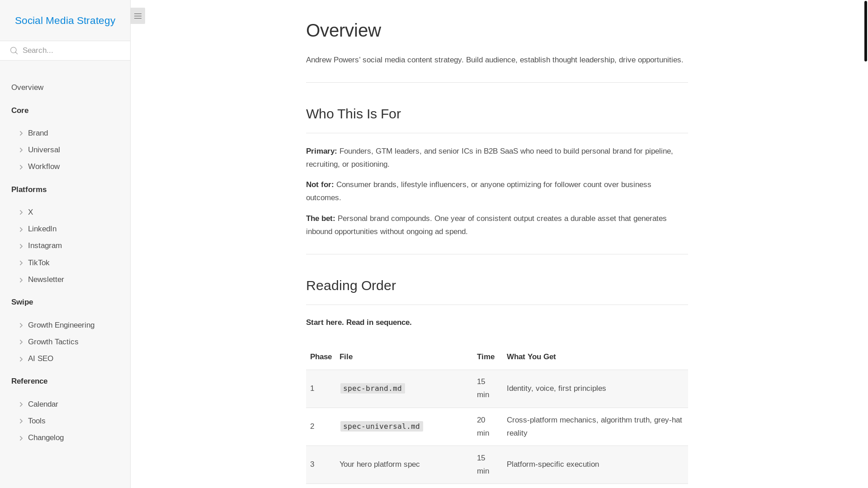The height and width of the screenshot is (488, 868).
Task: Open the Growth Tactics sidebar item
Action: click(53, 342)
